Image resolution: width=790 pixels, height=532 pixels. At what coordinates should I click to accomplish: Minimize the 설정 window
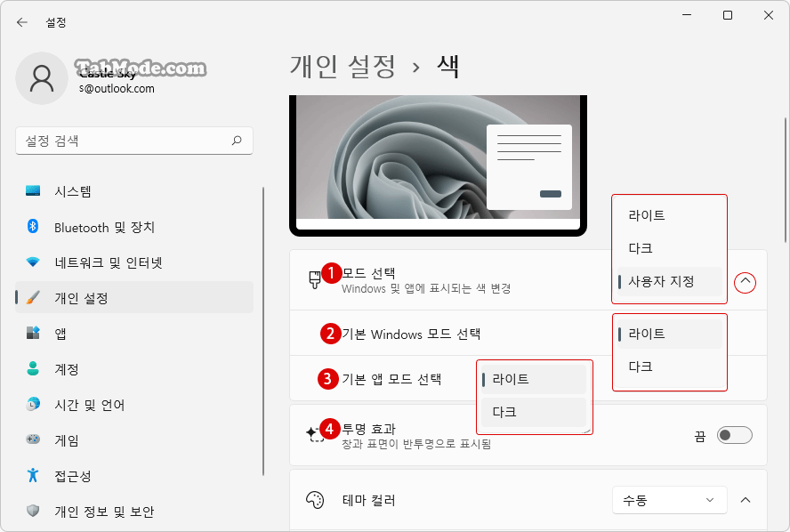coord(687,15)
